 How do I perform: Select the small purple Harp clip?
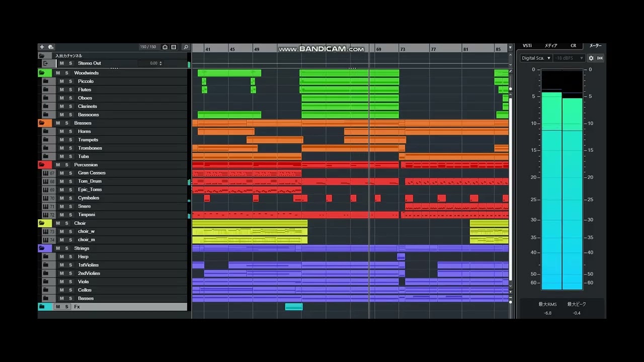tap(401, 256)
